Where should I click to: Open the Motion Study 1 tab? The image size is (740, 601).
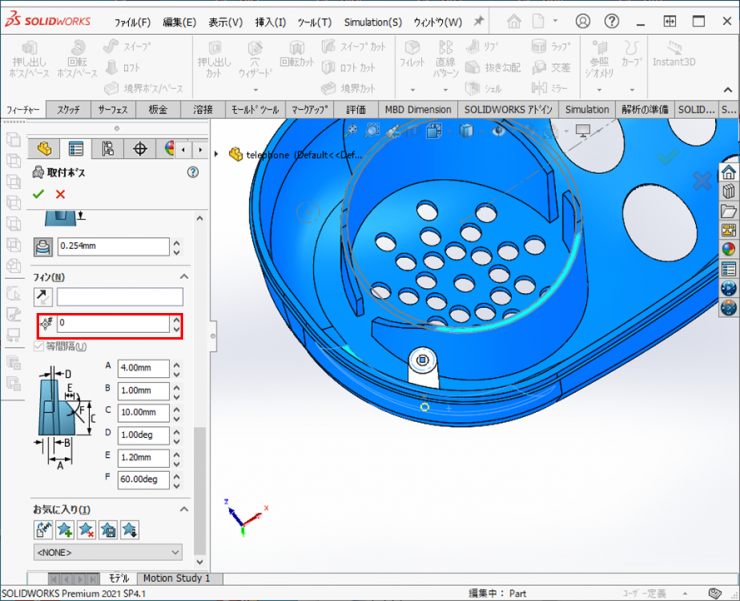(x=176, y=578)
